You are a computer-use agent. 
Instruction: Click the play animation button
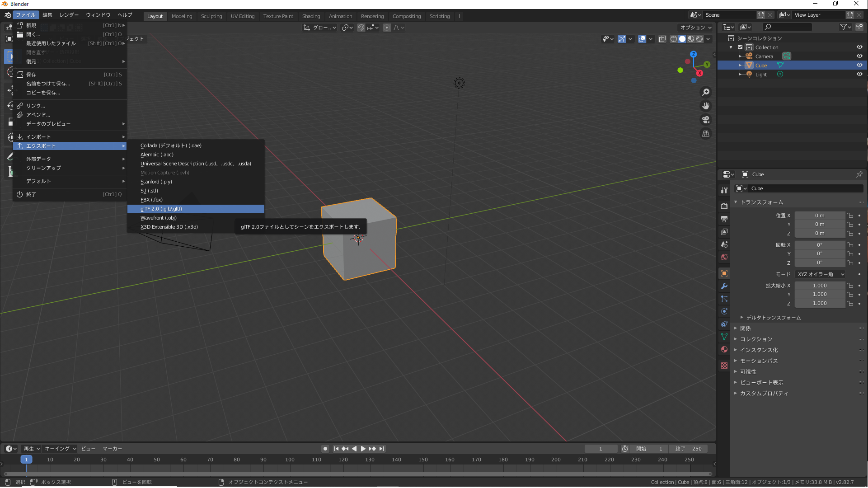pyautogui.click(x=363, y=449)
